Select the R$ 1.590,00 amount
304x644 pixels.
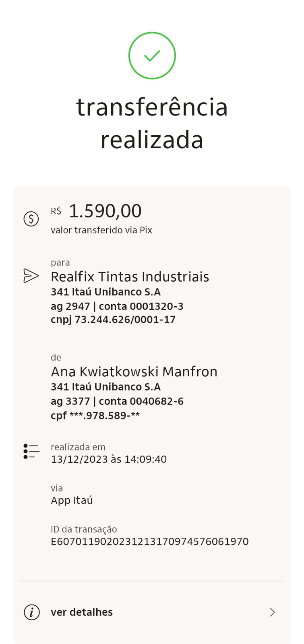click(x=105, y=211)
